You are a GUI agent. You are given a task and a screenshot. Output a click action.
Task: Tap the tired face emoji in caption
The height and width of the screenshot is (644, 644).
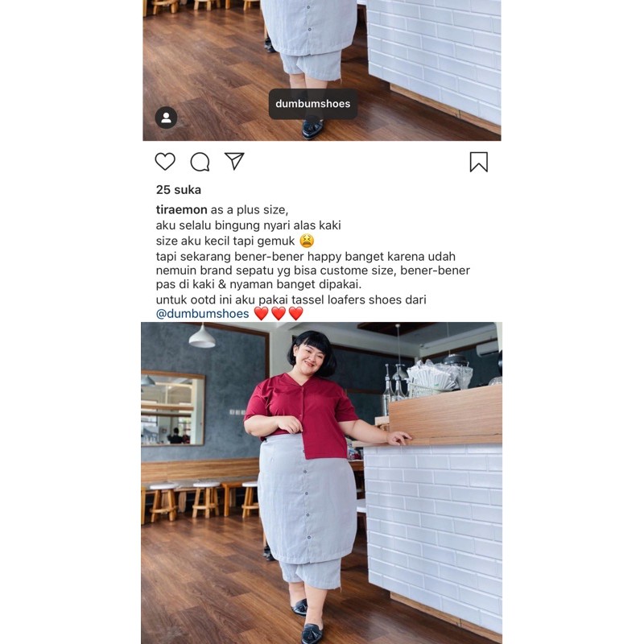point(307,241)
